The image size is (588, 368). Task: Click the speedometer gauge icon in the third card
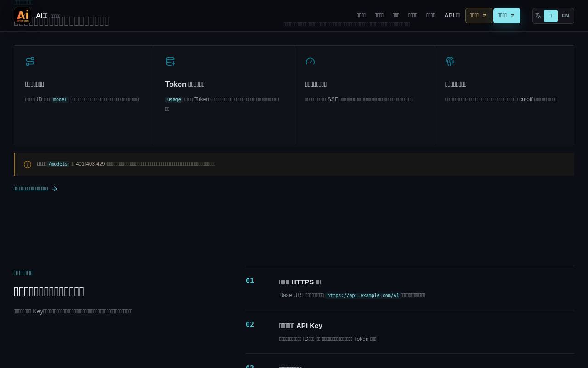coord(310,62)
